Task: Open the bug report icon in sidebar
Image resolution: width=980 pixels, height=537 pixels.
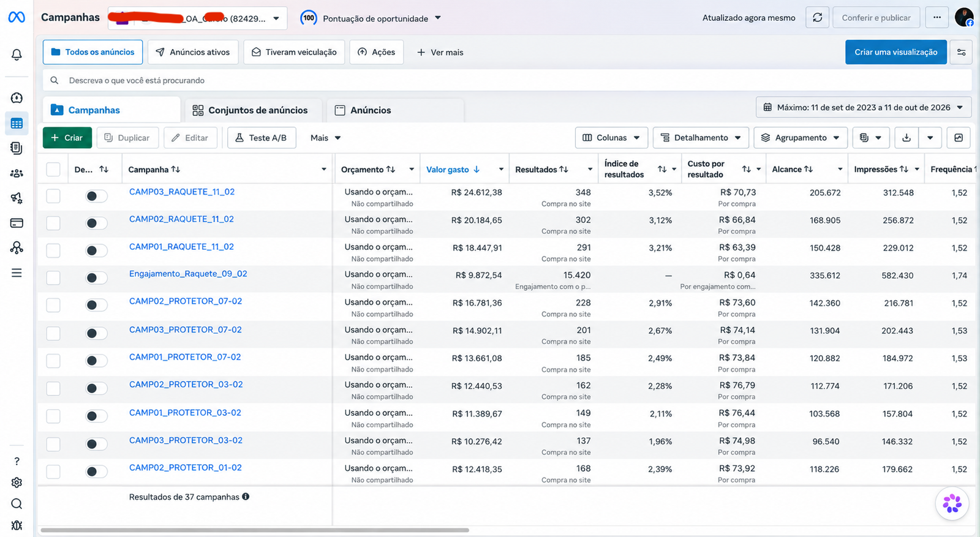Action: [17, 525]
